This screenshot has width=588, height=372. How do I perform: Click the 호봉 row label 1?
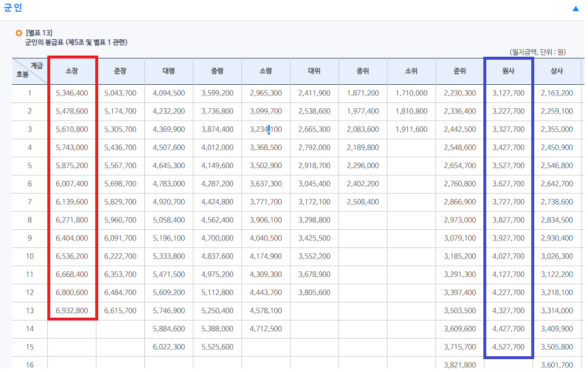[30, 93]
